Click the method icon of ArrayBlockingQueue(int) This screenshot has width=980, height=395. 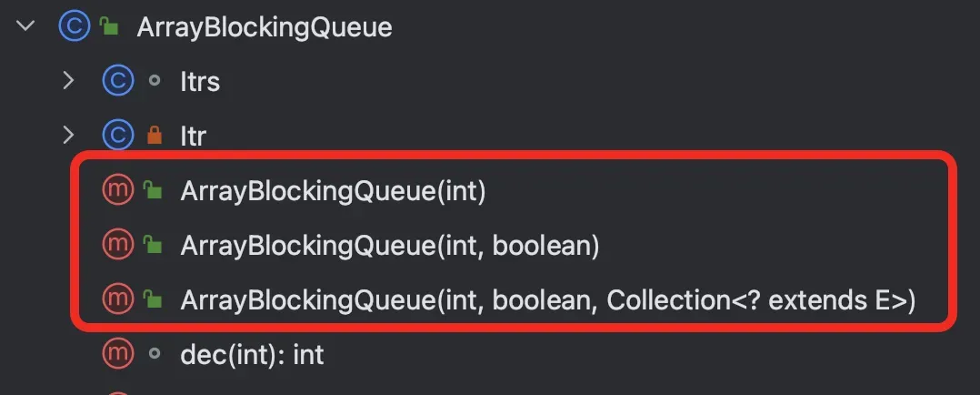point(118,190)
